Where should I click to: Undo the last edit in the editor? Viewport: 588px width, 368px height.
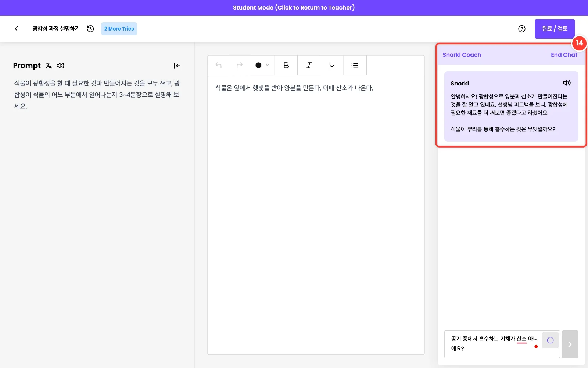[x=219, y=65]
